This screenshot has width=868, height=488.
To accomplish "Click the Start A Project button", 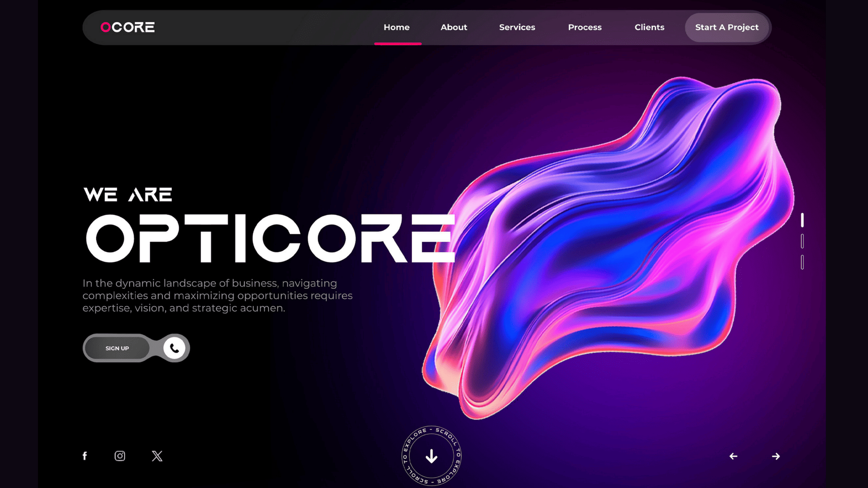I will coord(727,27).
